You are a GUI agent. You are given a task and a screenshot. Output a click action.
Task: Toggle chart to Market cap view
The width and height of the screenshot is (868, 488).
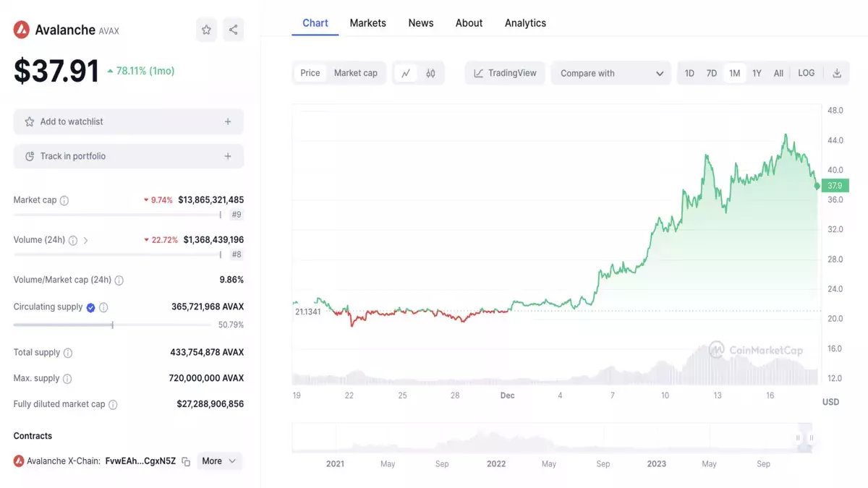point(355,73)
